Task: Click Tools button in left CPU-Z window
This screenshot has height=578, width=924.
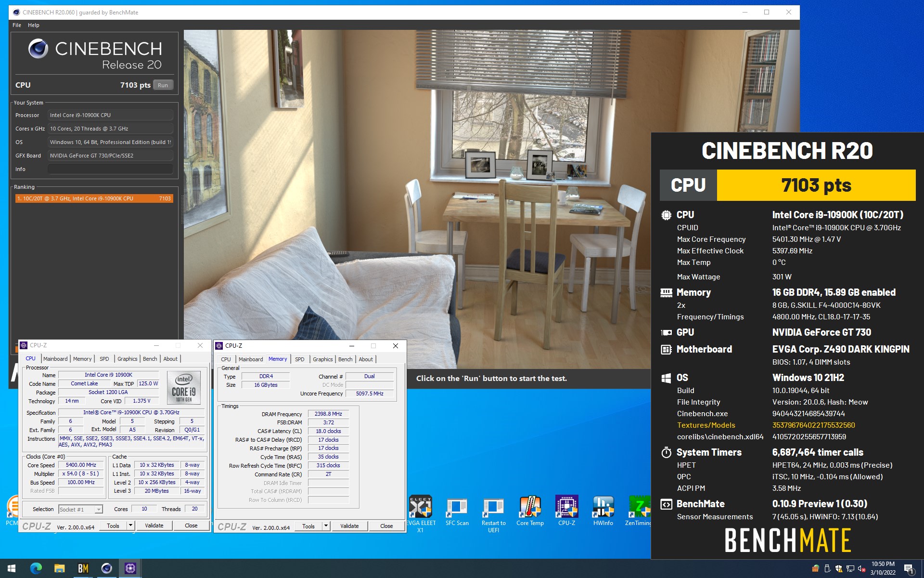Action: [113, 525]
